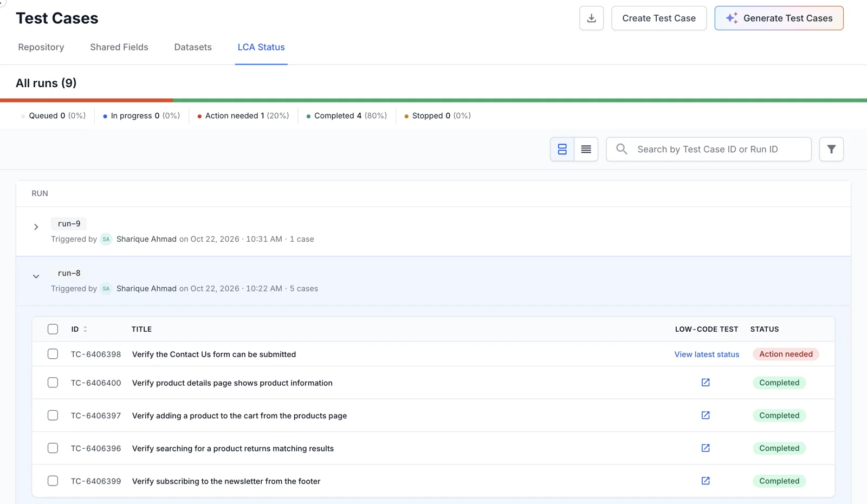The image size is (867, 504).
Task: Select the checkbox for TC-6406396
Action: click(53, 448)
